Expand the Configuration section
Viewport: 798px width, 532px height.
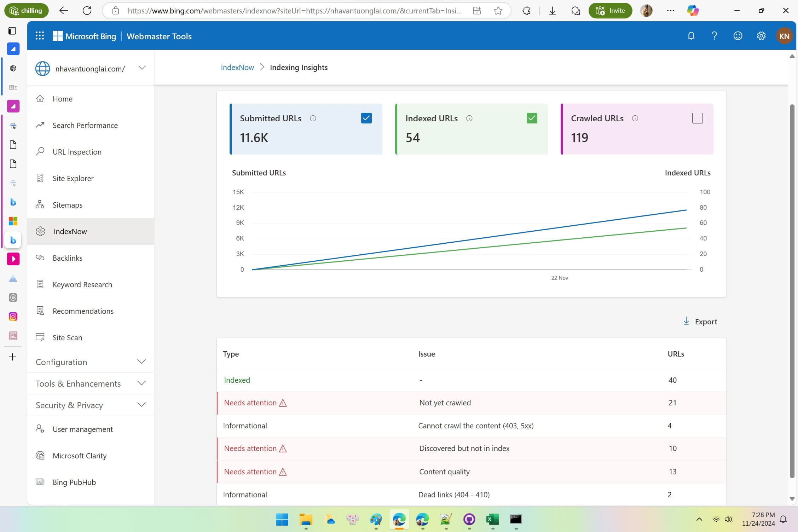coord(91,362)
